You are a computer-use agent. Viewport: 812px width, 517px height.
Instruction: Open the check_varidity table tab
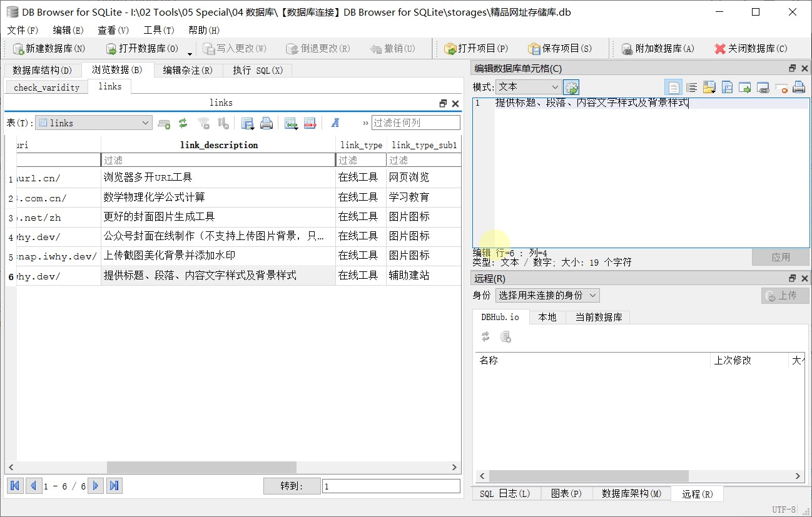point(46,86)
